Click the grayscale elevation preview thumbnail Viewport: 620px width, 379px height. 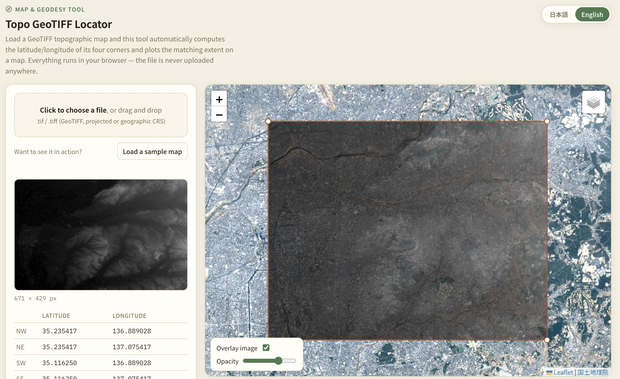pyautogui.click(x=101, y=235)
